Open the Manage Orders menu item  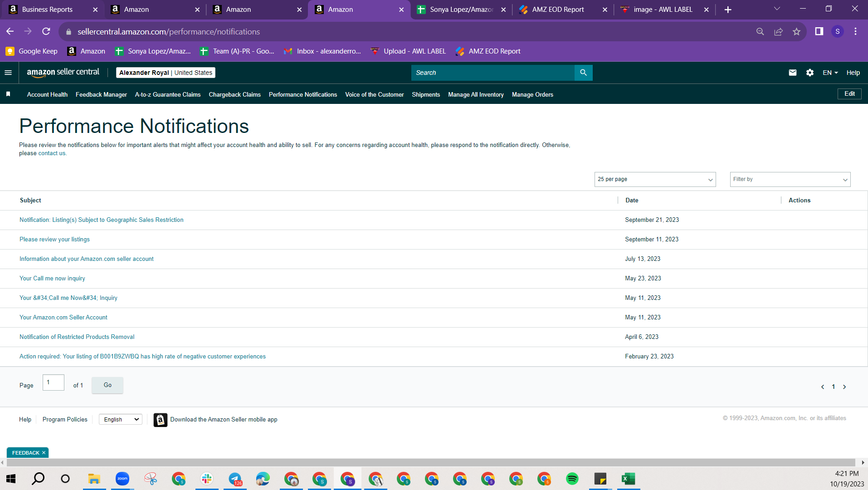click(x=532, y=94)
